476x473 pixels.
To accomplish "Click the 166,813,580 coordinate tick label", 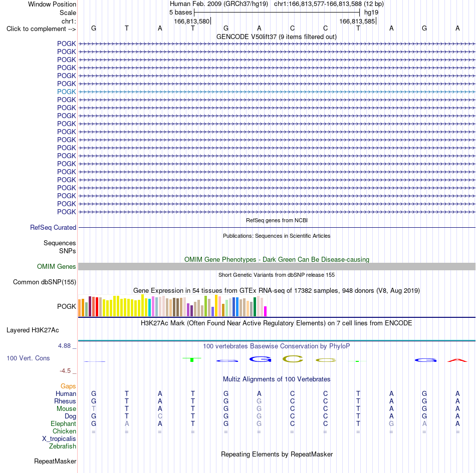I will click(191, 21).
